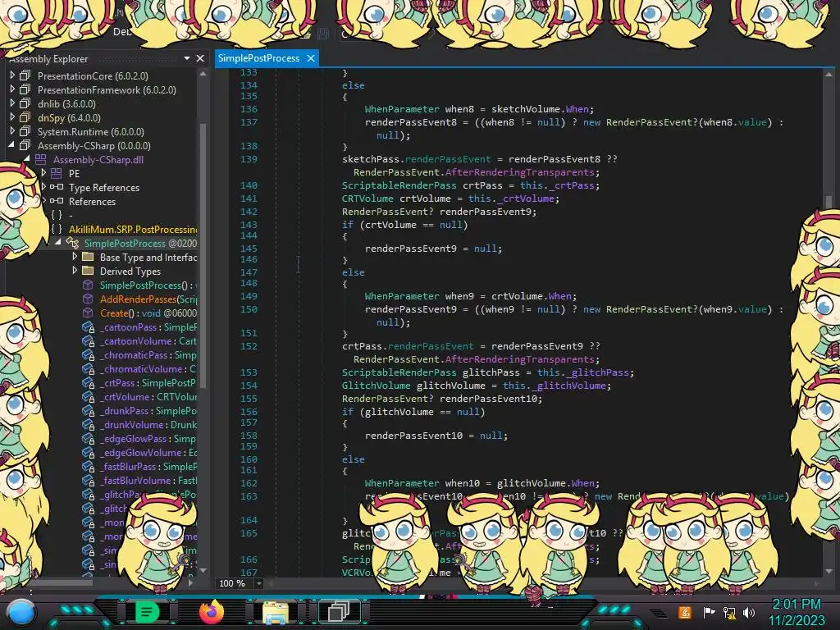Image resolution: width=840 pixels, height=630 pixels.
Task: Select the _fastBlurVolume field row
Action: coord(139,481)
